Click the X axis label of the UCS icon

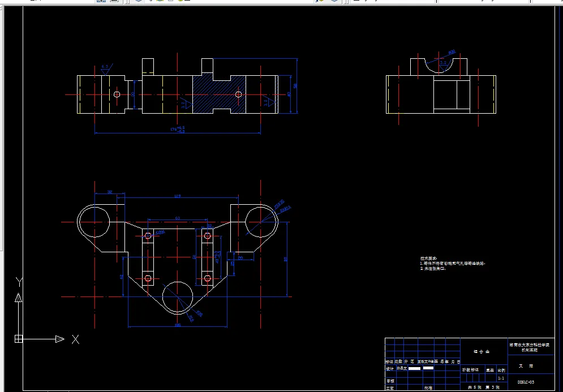pyautogui.click(x=75, y=339)
